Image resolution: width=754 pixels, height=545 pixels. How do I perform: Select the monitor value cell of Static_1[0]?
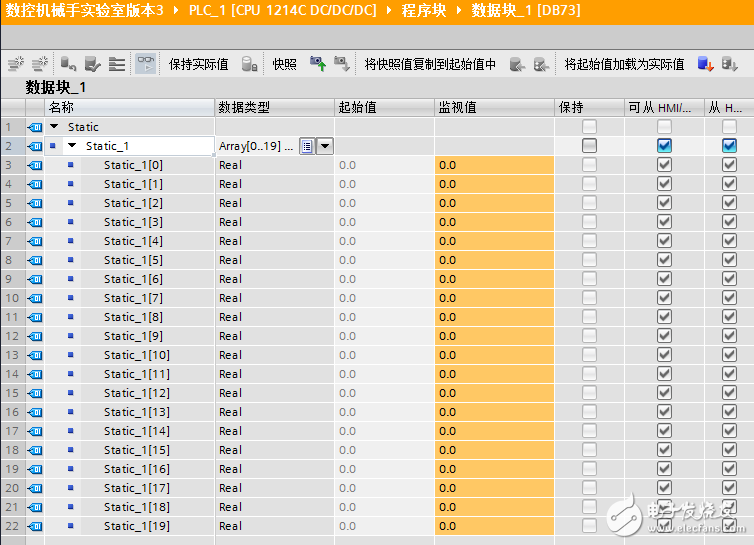pyautogui.click(x=494, y=165)
